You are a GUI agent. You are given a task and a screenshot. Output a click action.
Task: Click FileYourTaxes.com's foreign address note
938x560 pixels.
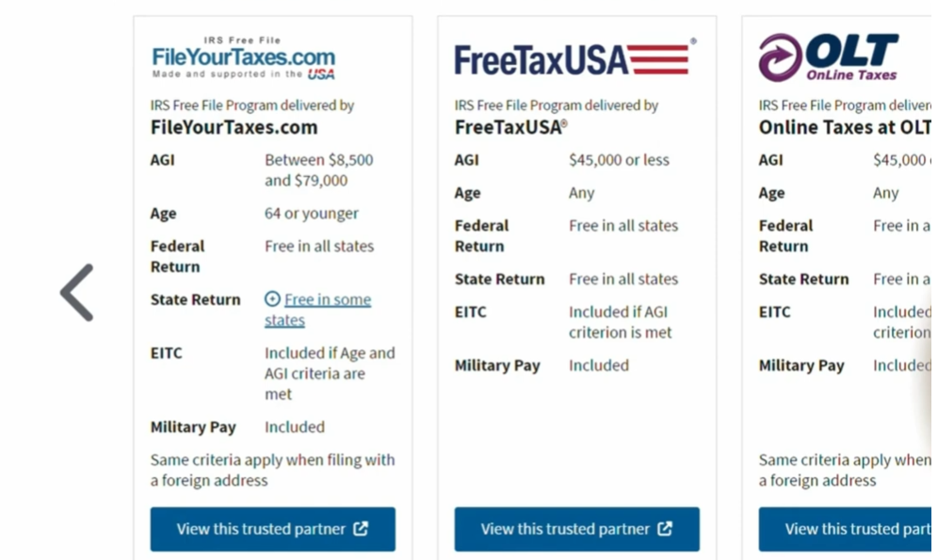pyautogui.click(x=272, y=470)
